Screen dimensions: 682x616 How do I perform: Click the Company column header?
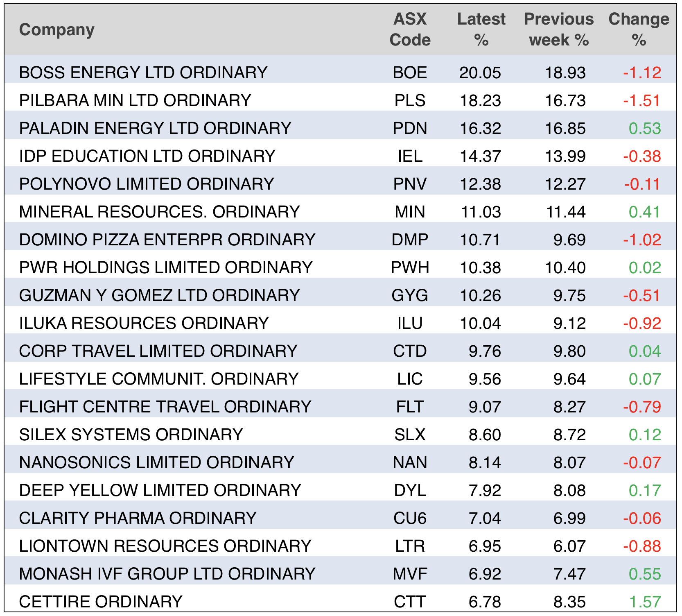[57, 30]
